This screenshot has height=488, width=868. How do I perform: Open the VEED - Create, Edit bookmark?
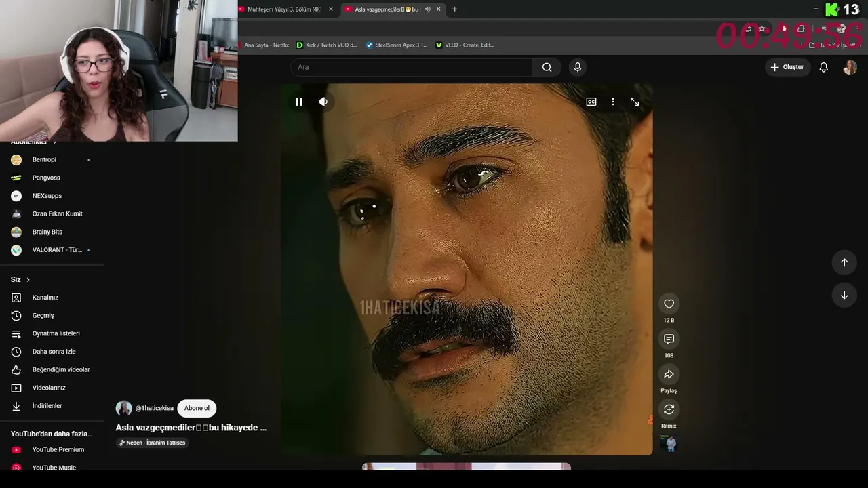[x=465, y=45]
